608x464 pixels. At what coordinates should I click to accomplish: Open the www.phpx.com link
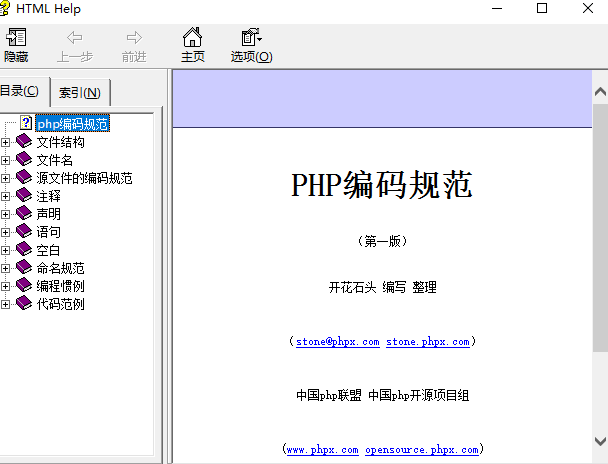point(322,450)
